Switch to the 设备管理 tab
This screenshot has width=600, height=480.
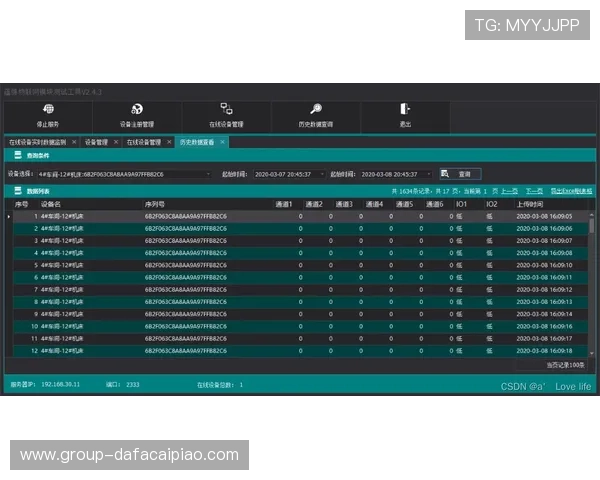[x=96, y=142]
